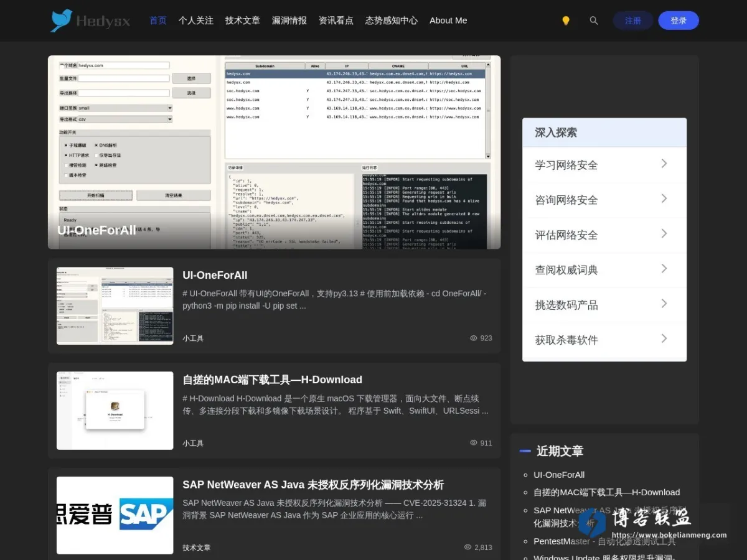Click the UI-OneForAll article excerpt text
Image resolution: width=747 pixels, height=560 pixels.
(335, 300)
